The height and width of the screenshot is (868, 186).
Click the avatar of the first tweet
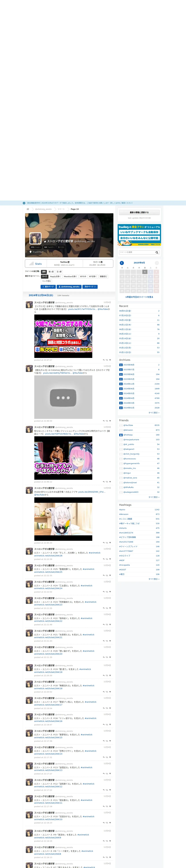(29, 305)
